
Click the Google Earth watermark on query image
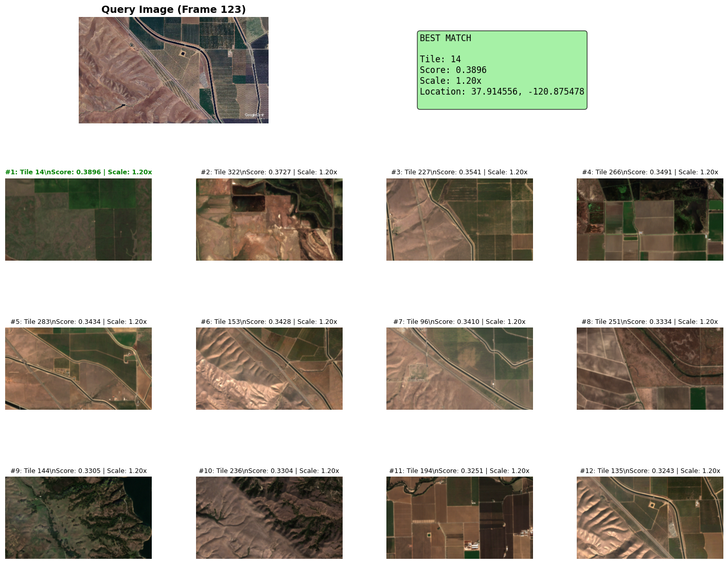[x=254, y=115]
